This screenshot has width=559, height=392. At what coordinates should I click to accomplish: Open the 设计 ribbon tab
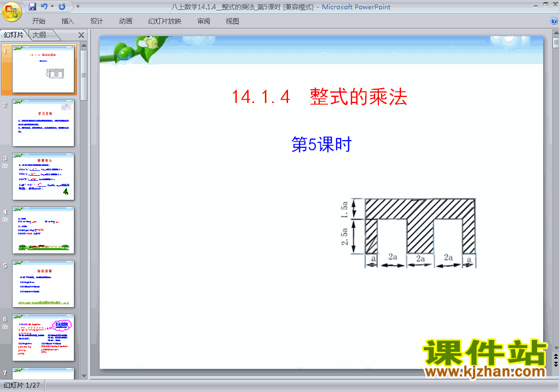(96, 21)
